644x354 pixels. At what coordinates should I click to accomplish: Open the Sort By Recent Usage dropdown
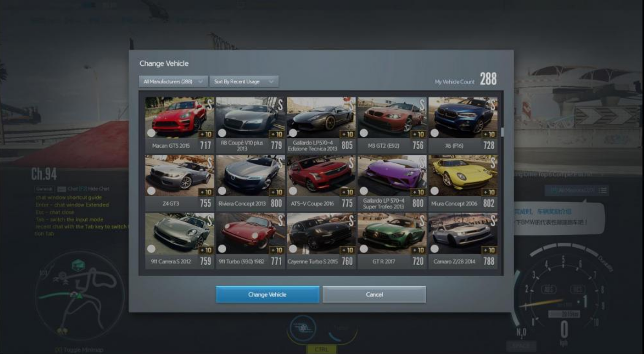point(244,81)
